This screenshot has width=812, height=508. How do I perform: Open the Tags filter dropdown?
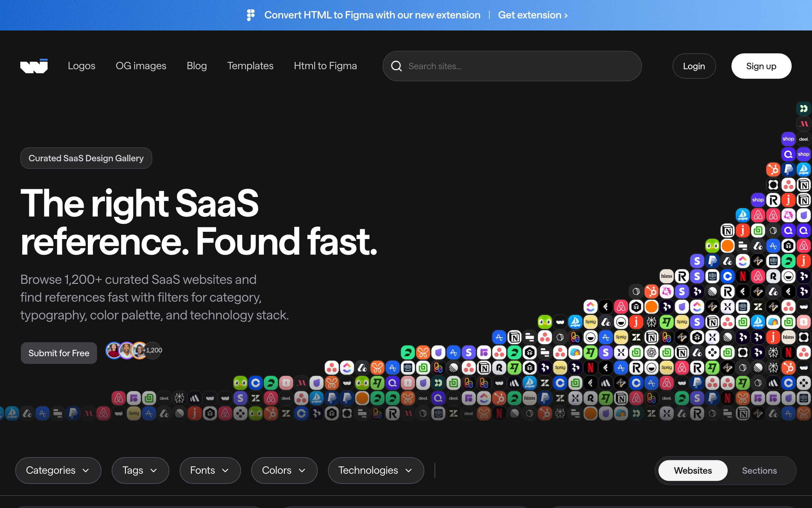click(x=140, y=470)
